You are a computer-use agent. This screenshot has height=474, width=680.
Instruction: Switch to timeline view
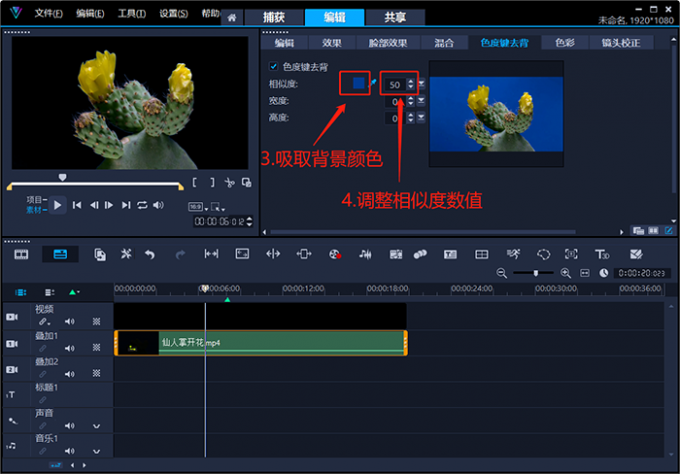[60, 254]
